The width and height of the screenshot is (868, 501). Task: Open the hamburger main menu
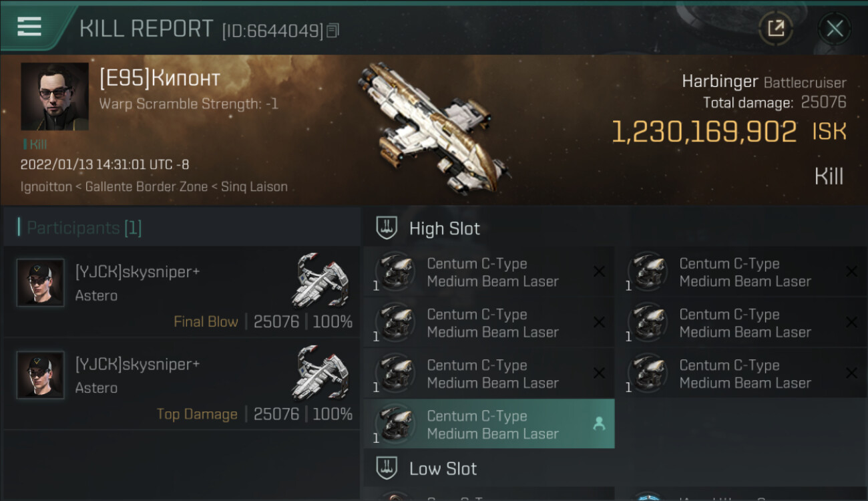point(29,27)
